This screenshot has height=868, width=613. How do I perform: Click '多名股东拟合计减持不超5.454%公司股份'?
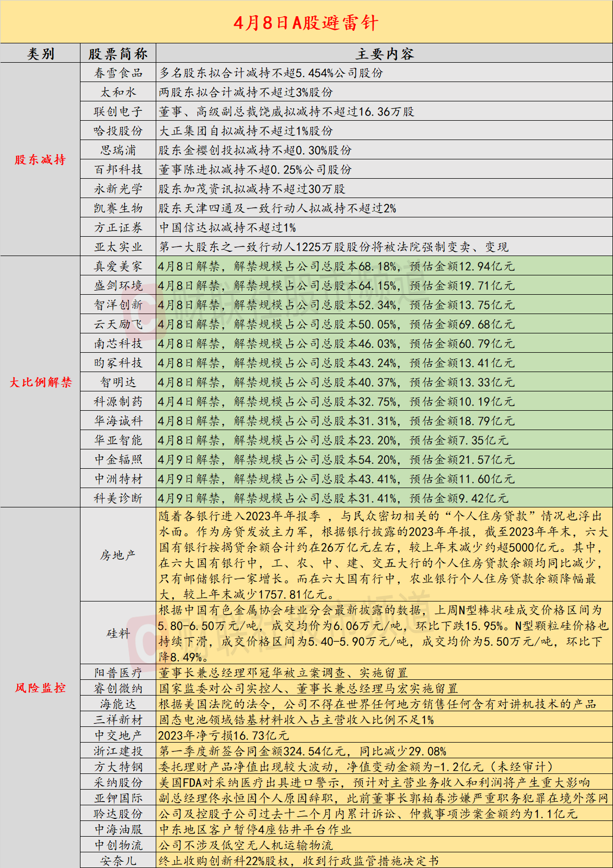click(x=271, y=73)
